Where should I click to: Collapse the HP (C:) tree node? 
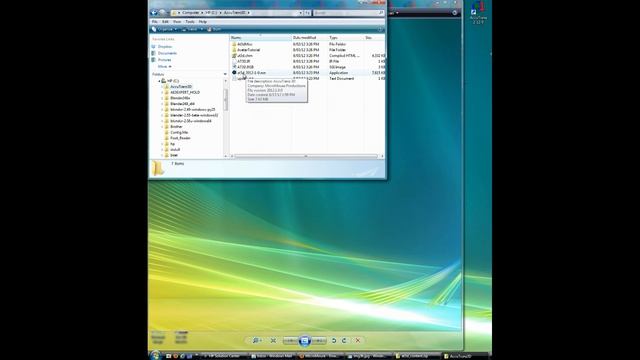[x=159, y=81]
